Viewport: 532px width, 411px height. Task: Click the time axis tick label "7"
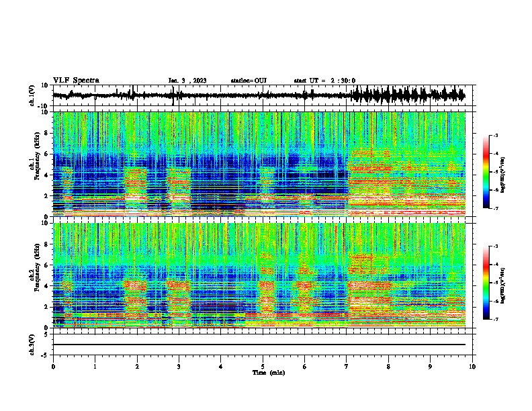pyautogui.click(x=347, y=367)
